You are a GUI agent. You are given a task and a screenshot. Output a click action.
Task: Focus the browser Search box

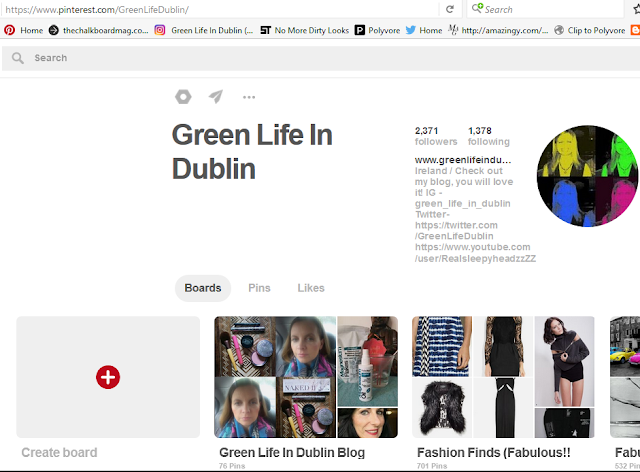(x=545, y=9)
